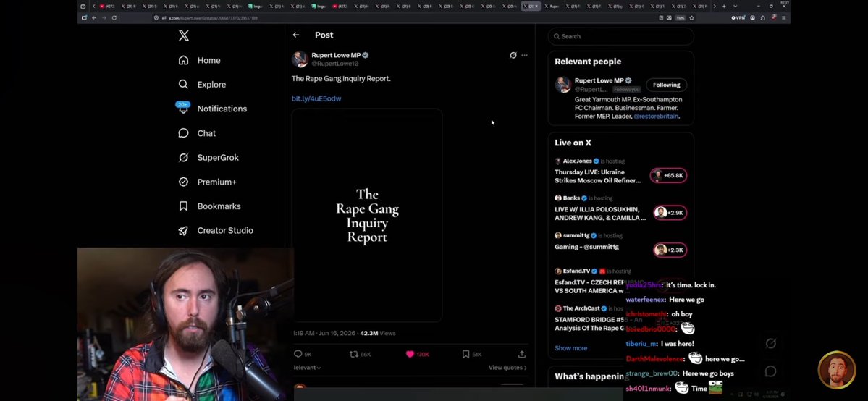
Task: Click the Premium+ verified badge icon
Action: 183,182
